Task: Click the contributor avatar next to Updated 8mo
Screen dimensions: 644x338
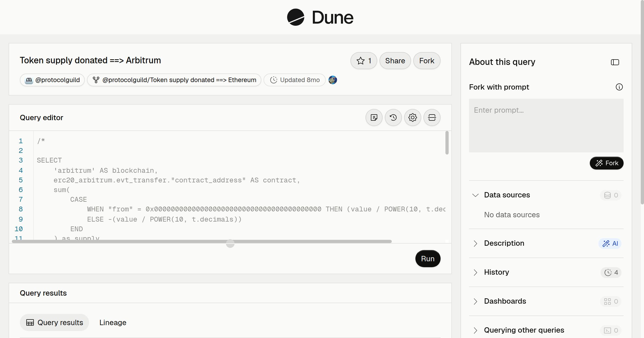Action: [x=333, y=80]
